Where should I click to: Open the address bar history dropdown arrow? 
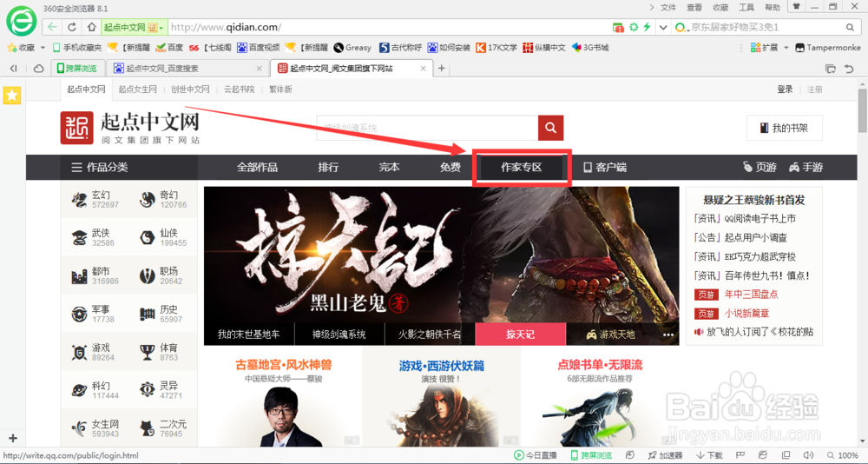tap(663, 27)
